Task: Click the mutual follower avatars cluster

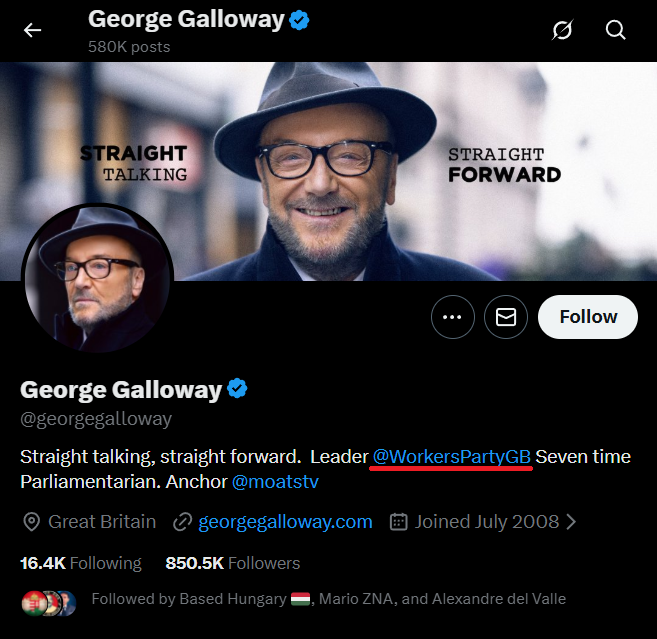Action: click(x=48, y=602)
